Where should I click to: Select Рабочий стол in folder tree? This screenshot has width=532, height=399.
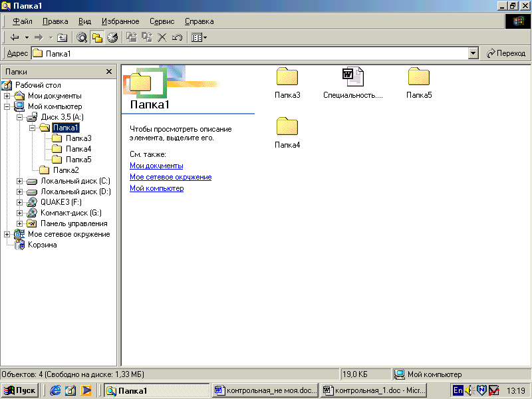pyautogui.click(x=38, y=85)
